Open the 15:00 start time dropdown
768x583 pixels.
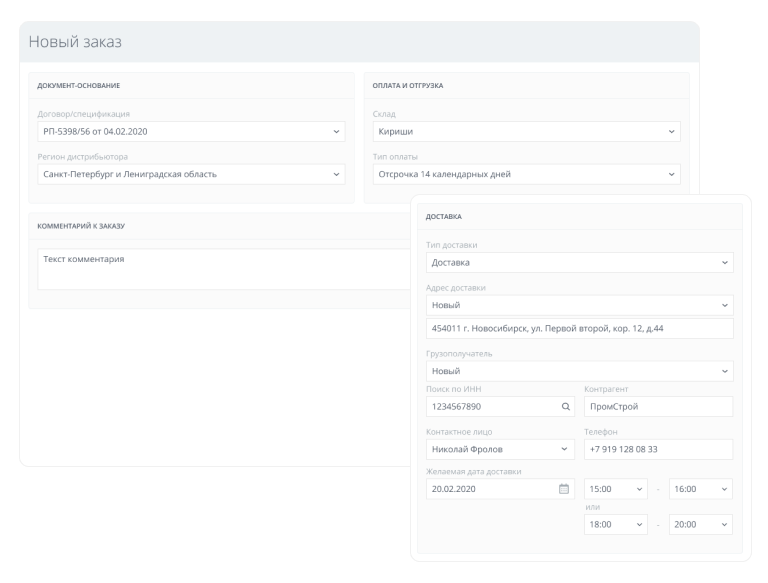point(616,489)
